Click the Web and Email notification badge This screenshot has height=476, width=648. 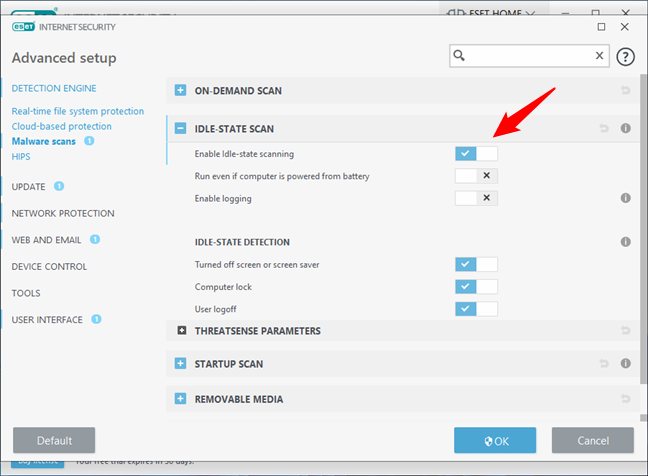(x=95, y=239)
